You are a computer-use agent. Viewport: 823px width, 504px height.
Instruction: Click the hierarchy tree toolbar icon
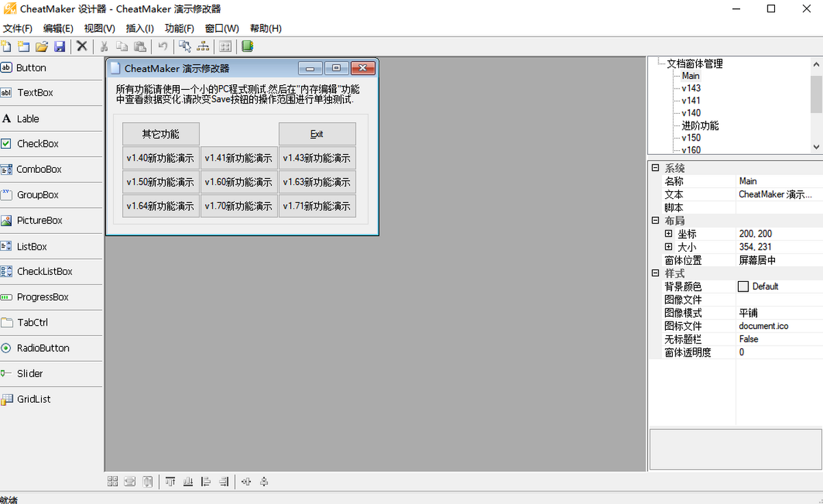tap(203, 47)
